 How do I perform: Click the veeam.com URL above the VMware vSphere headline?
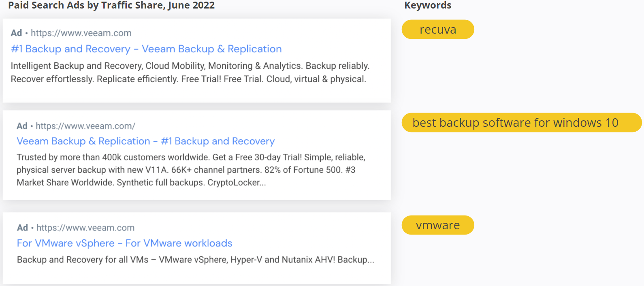point(85,228)
